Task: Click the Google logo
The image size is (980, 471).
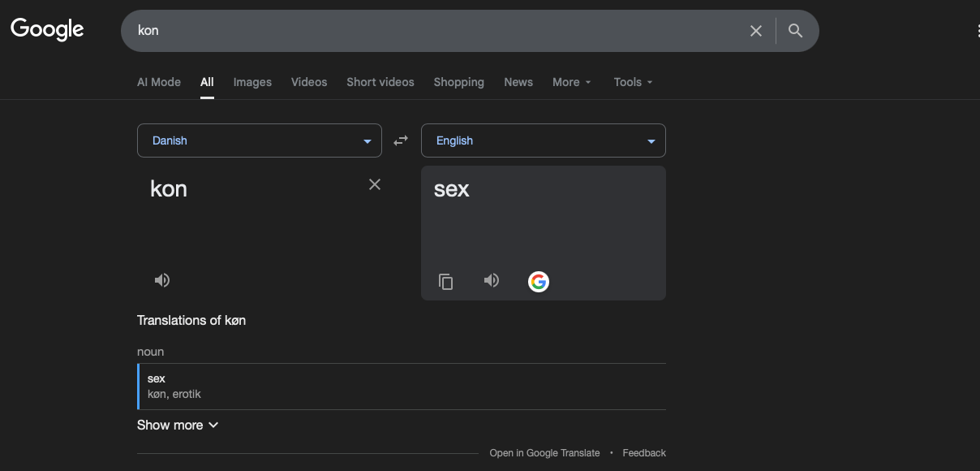Action: click(x=47, y=30)
